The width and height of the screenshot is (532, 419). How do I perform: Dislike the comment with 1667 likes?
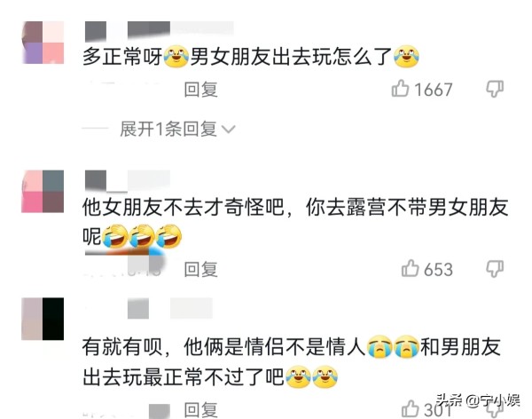495,89
